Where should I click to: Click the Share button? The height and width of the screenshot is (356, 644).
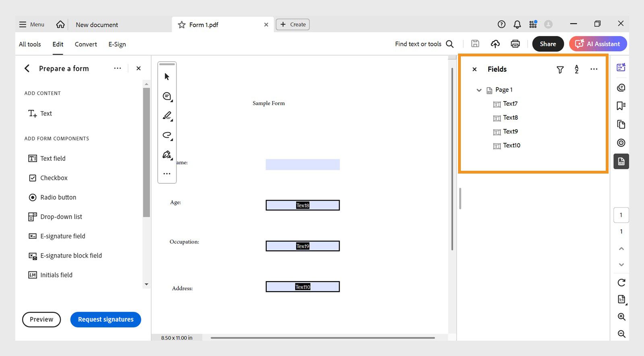(548, 44)
